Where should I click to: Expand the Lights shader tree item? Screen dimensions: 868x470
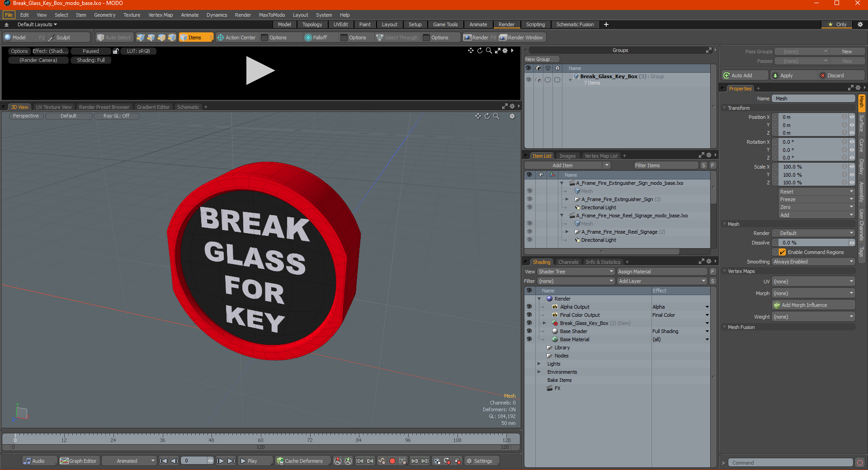(x=539, y=364)
